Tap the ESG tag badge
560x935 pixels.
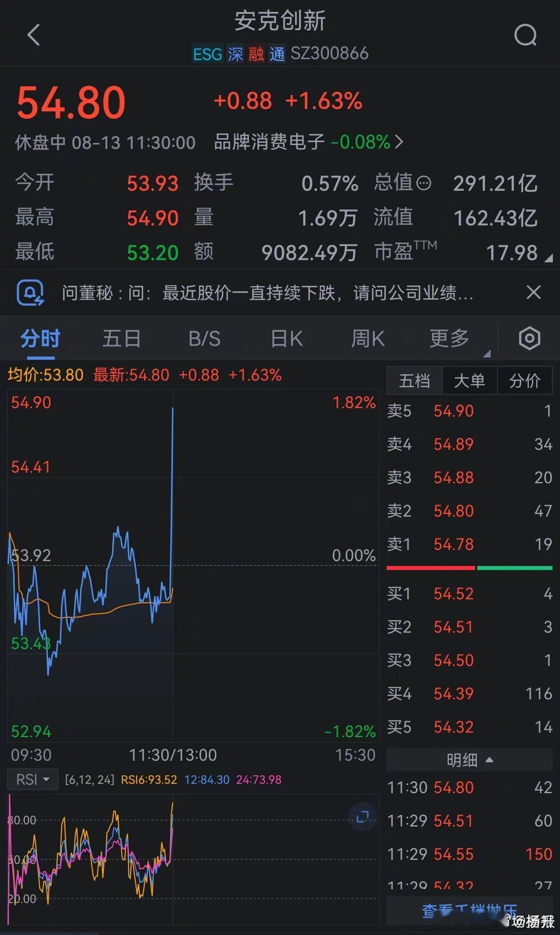[x=208, y=54]
